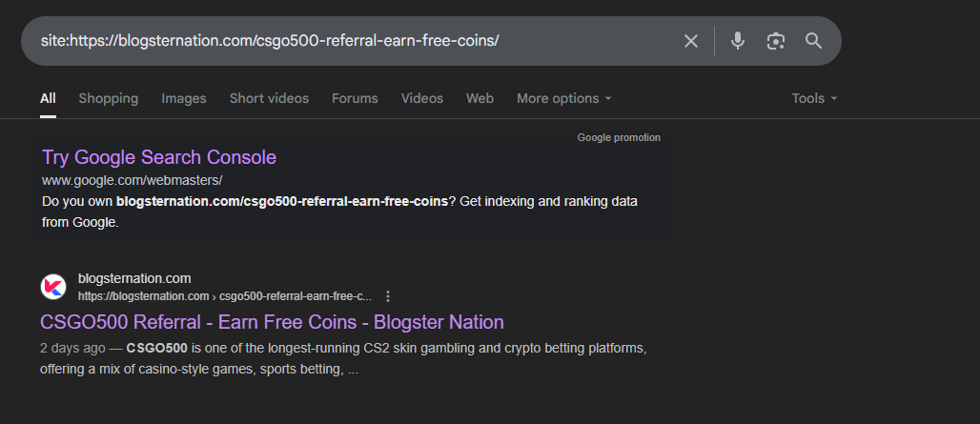
Task: Switch to the Shopping tab
Action: [x=108, y=99]
